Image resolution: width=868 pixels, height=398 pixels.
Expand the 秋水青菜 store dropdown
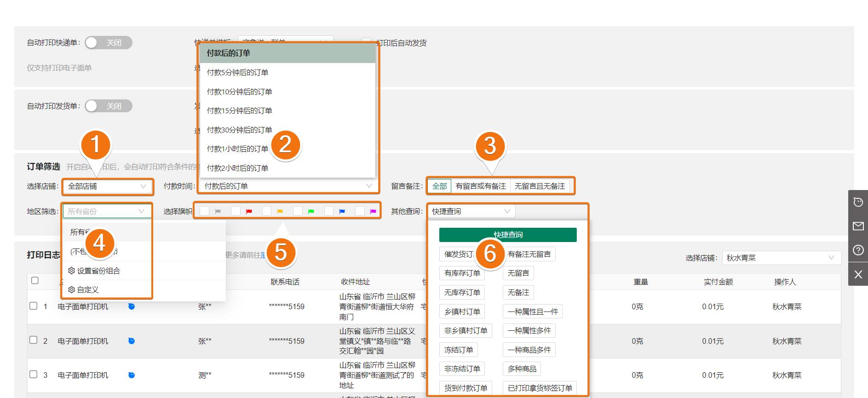(781, 258)
